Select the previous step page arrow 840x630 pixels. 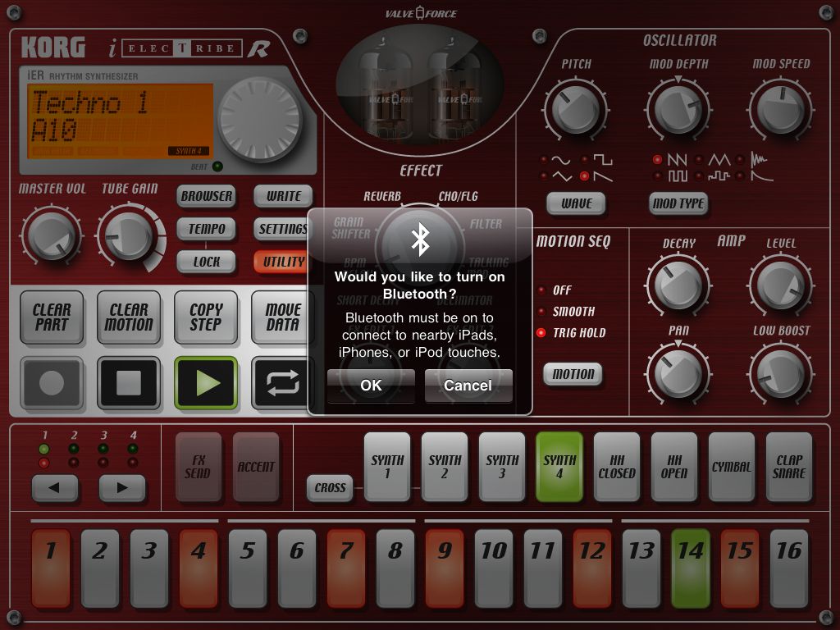click(x=55, y=487)
